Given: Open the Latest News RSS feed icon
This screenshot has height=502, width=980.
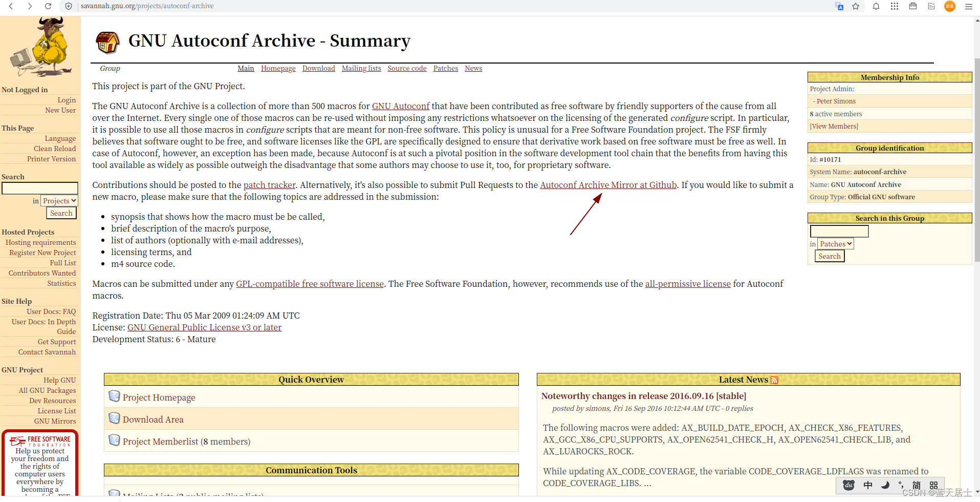Looking at the screenshot, I should pyautogui.click(x=774, y=380).
